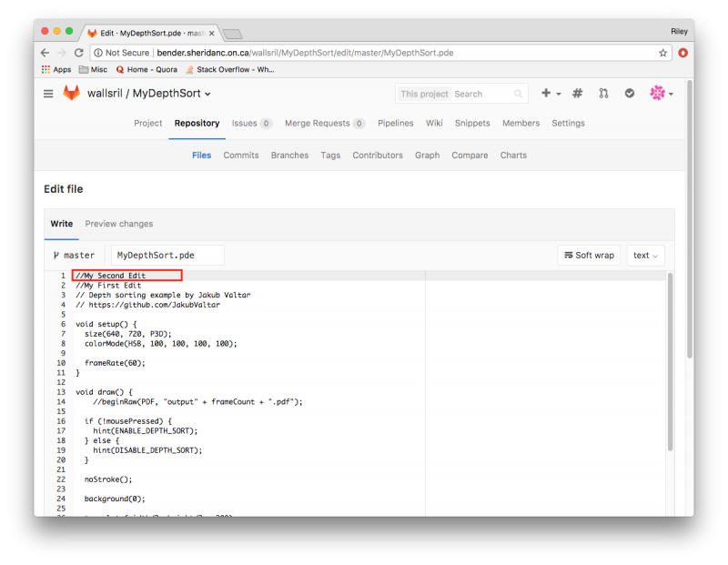Go back in browser history
The height and width of the screenshot is (565, 728).
45,53
